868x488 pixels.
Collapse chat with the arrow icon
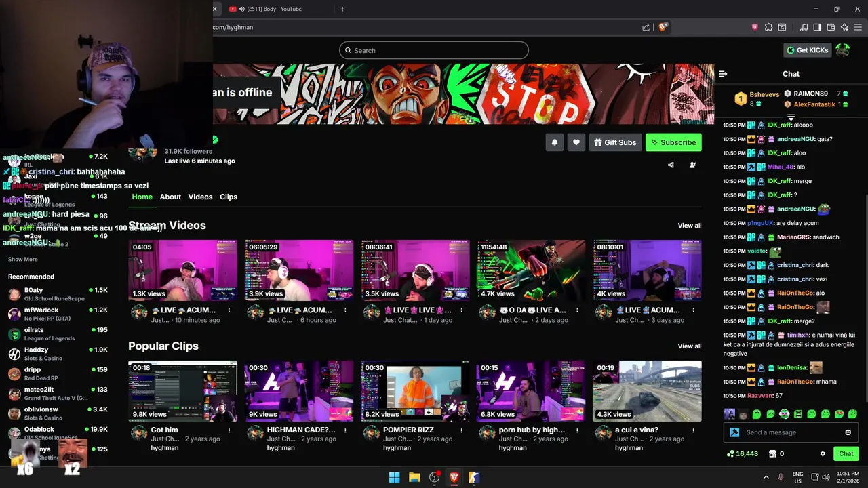(x=723, y=74)
